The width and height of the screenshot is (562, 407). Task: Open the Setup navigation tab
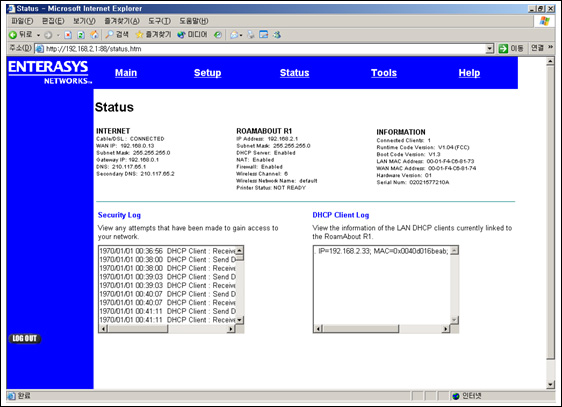pos(208,73)
